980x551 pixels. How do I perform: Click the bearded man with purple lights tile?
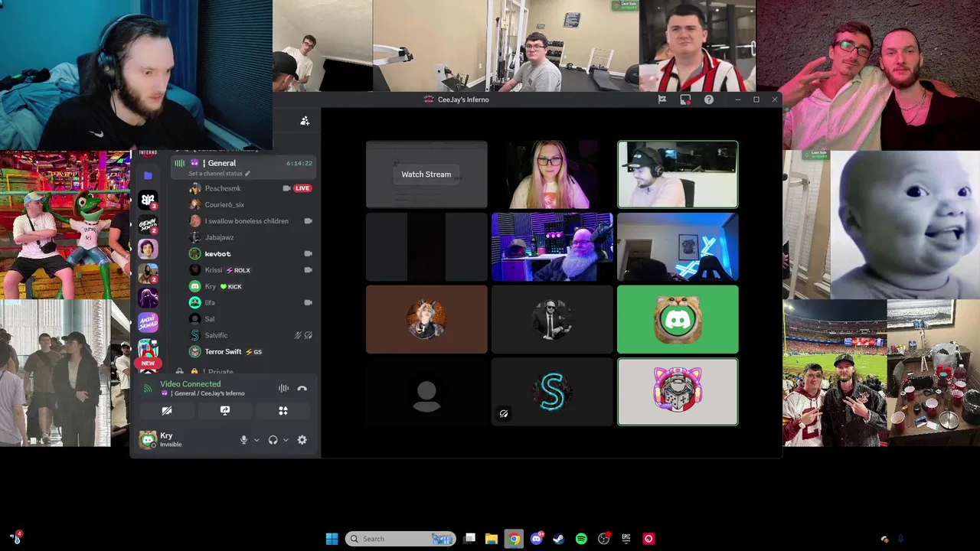point(552,247)
